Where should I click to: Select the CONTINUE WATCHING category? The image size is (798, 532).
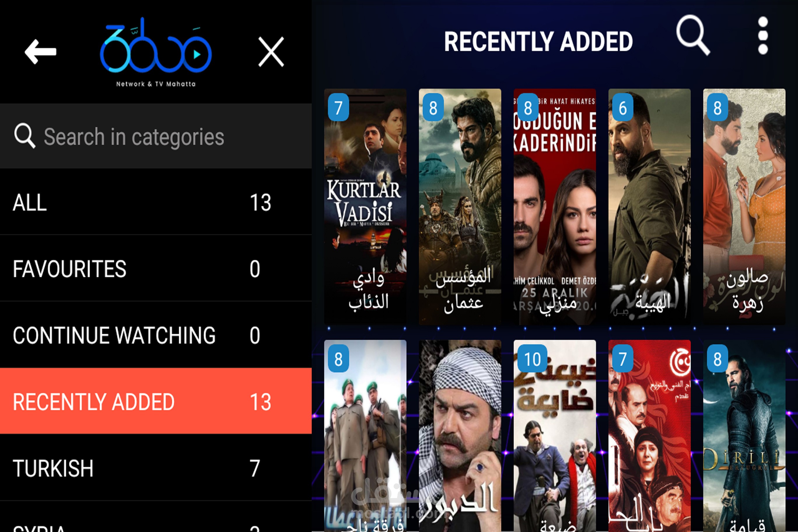pos(156,335)
